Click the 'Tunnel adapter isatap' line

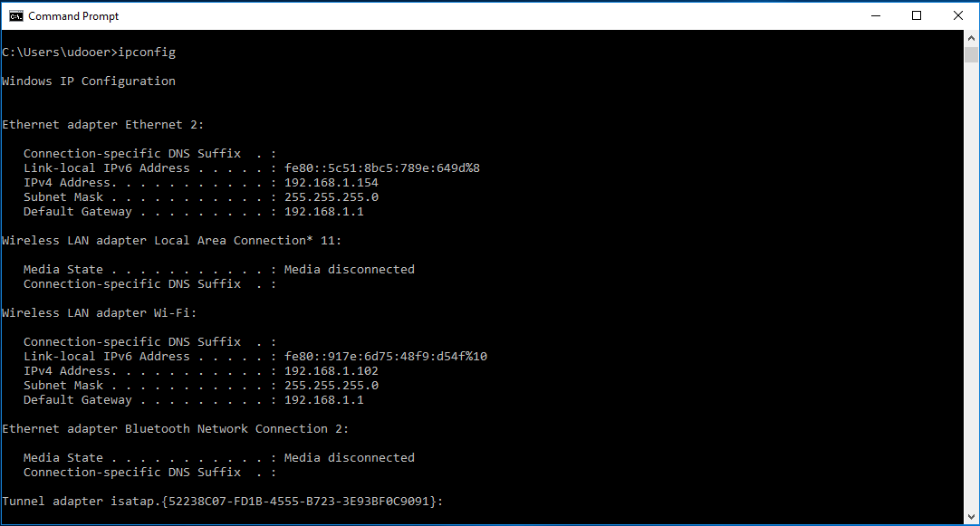[x=223, y=501]
